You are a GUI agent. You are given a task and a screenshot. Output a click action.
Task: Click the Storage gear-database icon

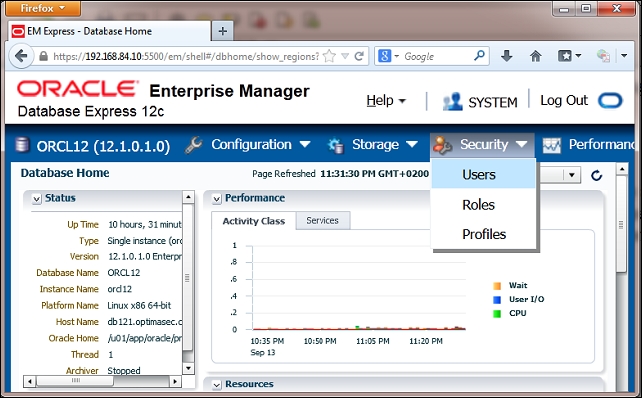click(336, 145)
